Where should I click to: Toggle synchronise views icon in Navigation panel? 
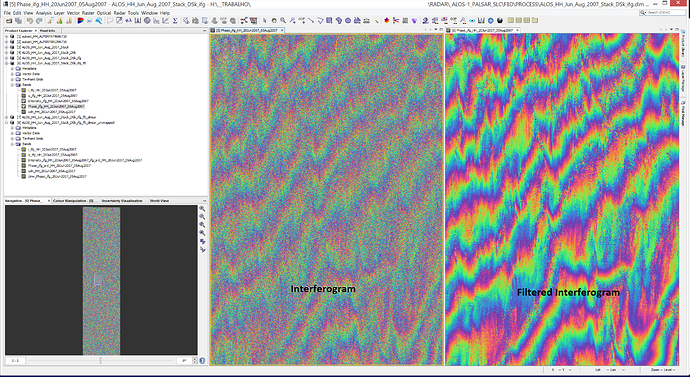pos(202,242)
